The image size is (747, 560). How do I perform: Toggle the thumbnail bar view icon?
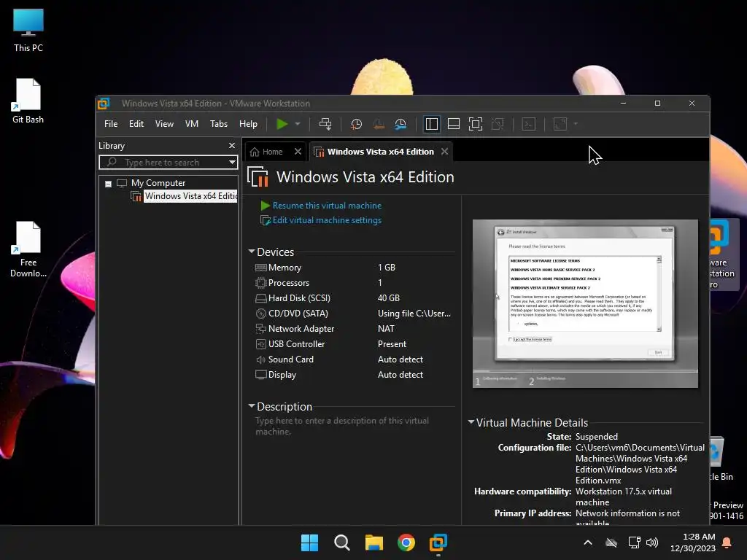point(454,124)
